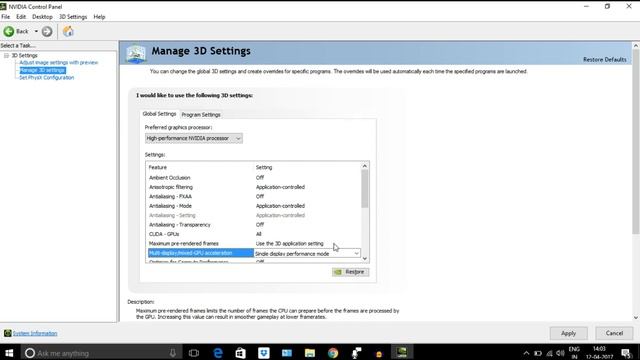Open Dropbox icon on taskbar
The height and width of the screenshot is (360, 640).
(x=264, y=353)
